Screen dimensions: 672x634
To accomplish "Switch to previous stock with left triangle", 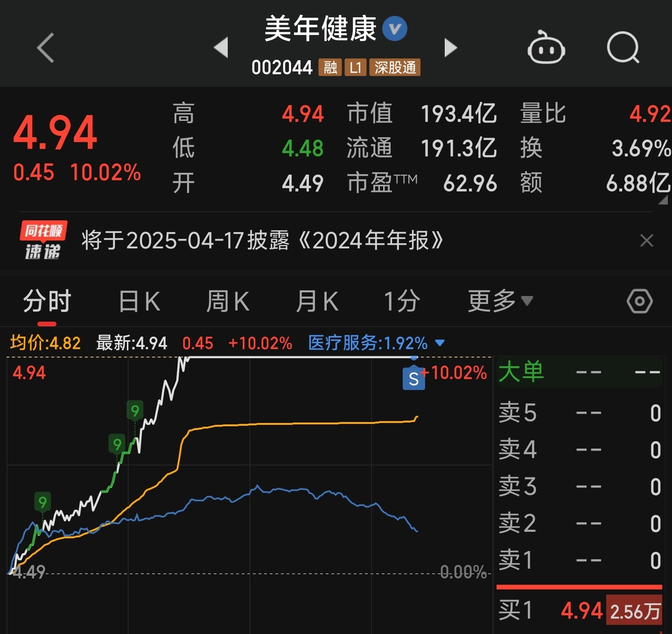I will click(221, 47).
